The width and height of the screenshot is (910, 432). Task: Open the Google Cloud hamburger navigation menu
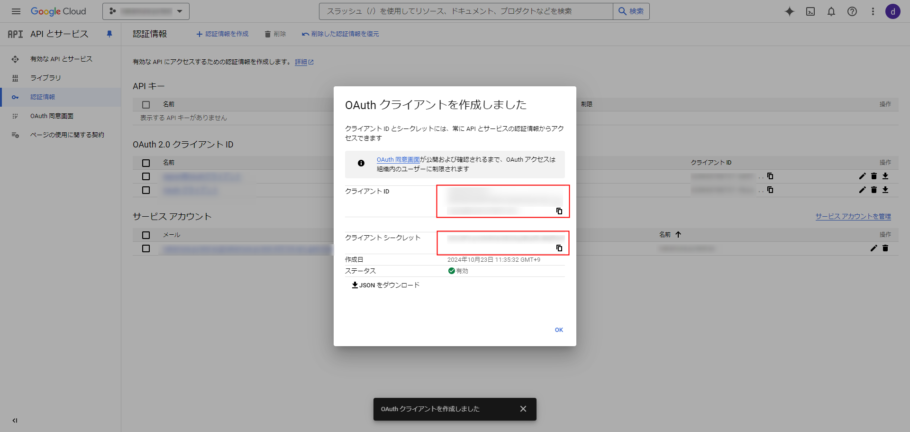pyautogui.click(x=15, y=11)
